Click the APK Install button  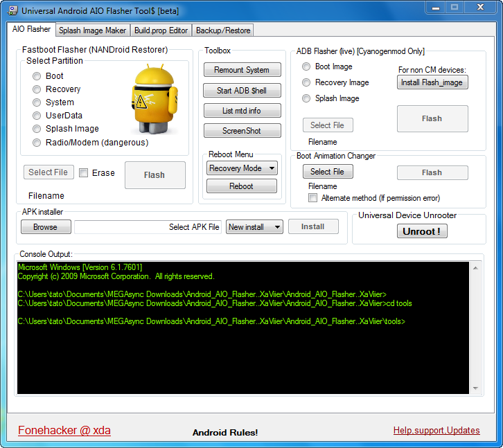313,226
